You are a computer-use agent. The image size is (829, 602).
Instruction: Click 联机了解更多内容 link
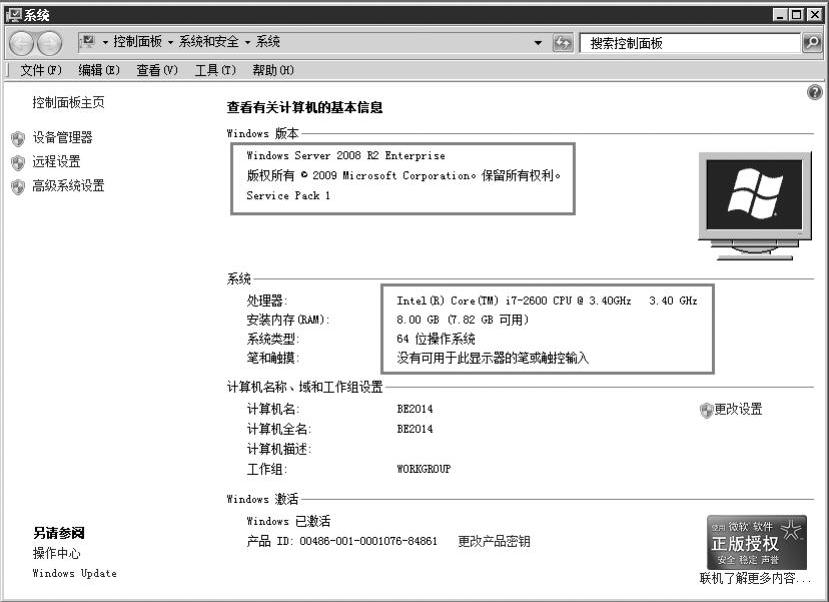[754, 579]
